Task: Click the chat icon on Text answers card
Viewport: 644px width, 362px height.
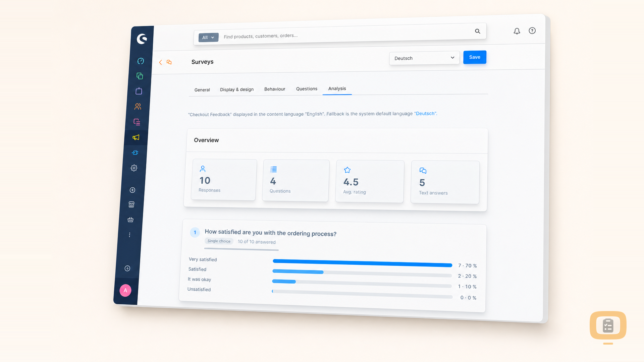Action: tap(423, 171)
